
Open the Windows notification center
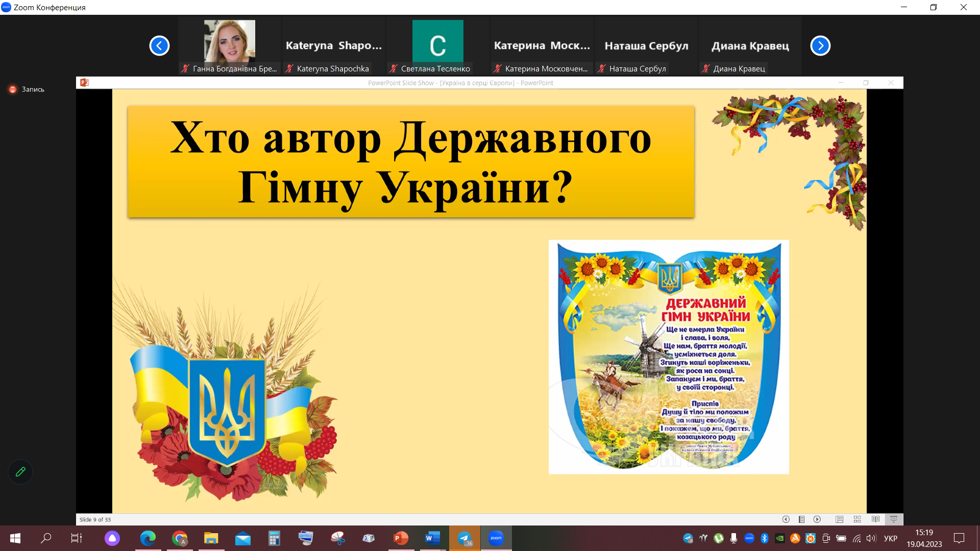(959, 538)
